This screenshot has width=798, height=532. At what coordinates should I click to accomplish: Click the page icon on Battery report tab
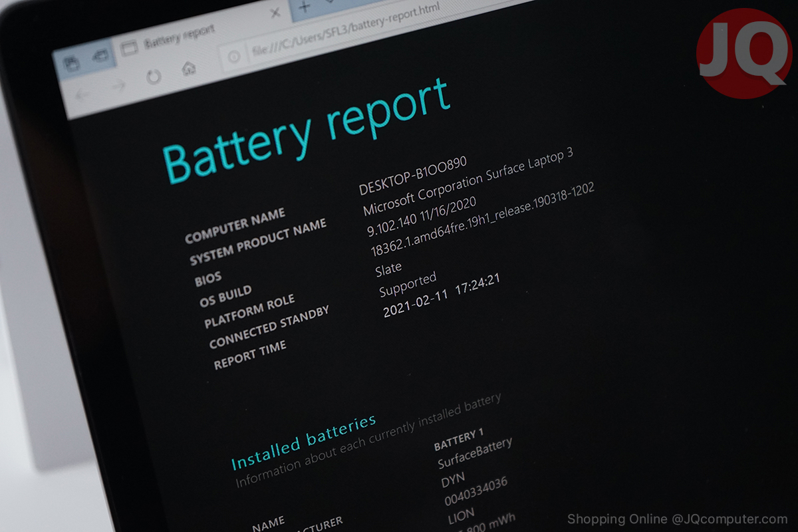click(x=130, y=47)
